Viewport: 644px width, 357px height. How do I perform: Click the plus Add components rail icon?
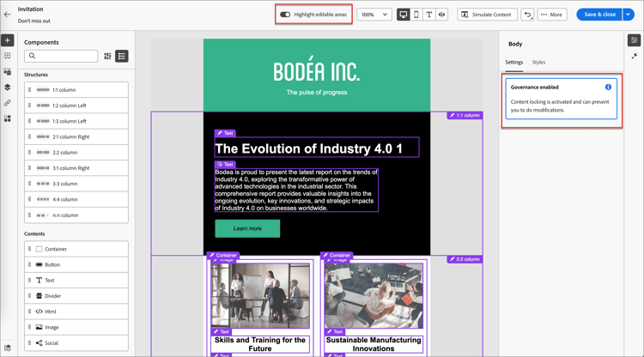[8, 40]
